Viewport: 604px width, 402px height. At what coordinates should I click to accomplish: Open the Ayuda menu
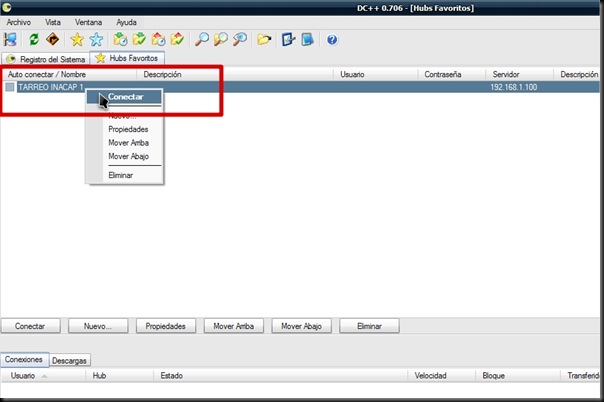[126, 22]
